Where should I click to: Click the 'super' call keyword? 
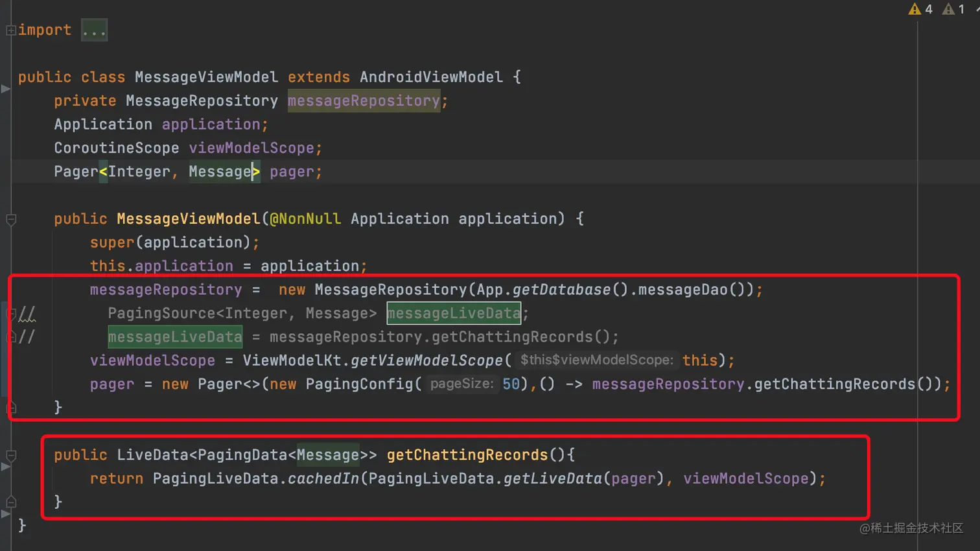112,242
